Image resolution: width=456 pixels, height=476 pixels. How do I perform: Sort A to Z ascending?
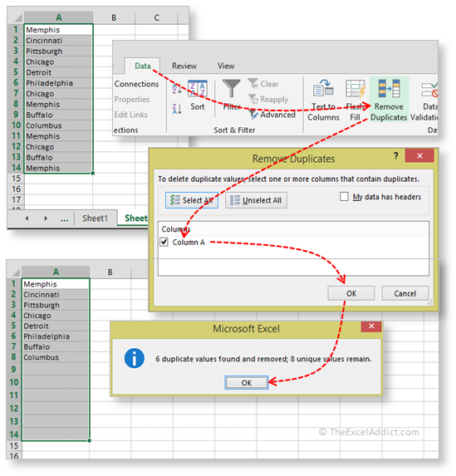pos(177,89)
